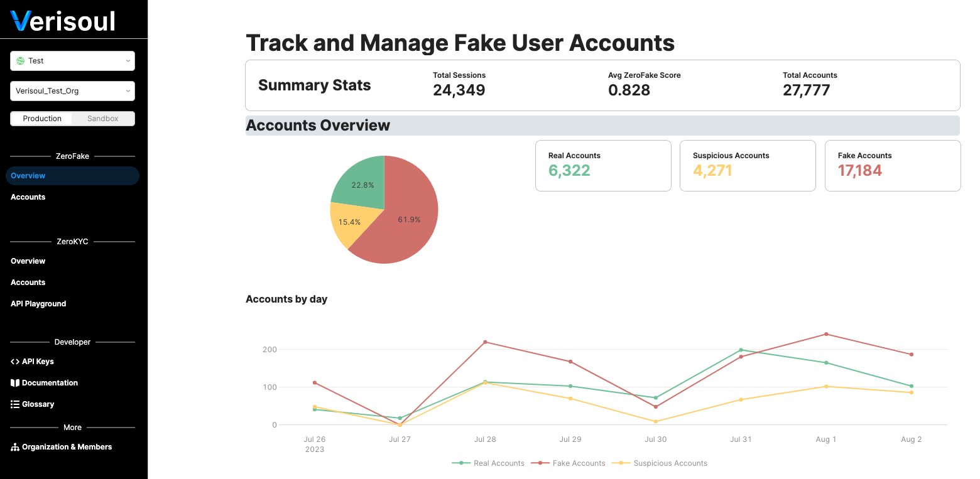Click the API Keys code brackets icon
The height and width of the screenshot is (479, 980).
tap(15, 362)
